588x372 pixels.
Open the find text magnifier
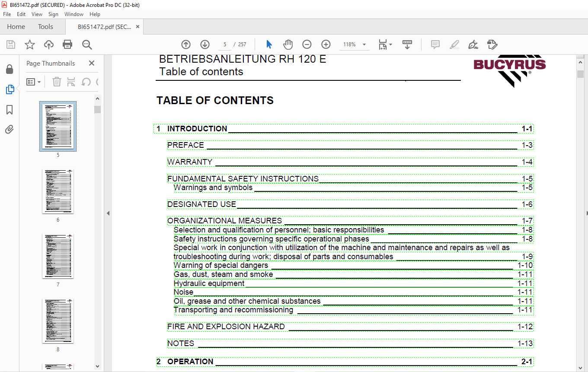tap(87, 45)
